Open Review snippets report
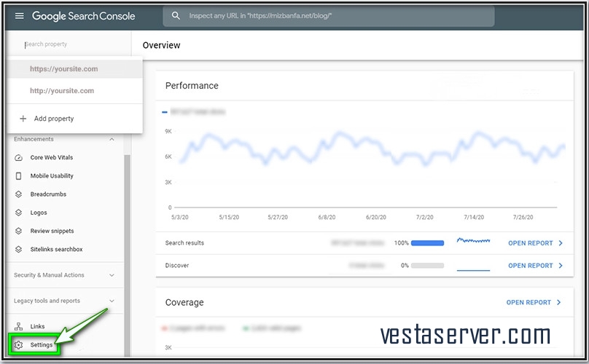This screenshot has width=589, height=364. coord(52,232)
